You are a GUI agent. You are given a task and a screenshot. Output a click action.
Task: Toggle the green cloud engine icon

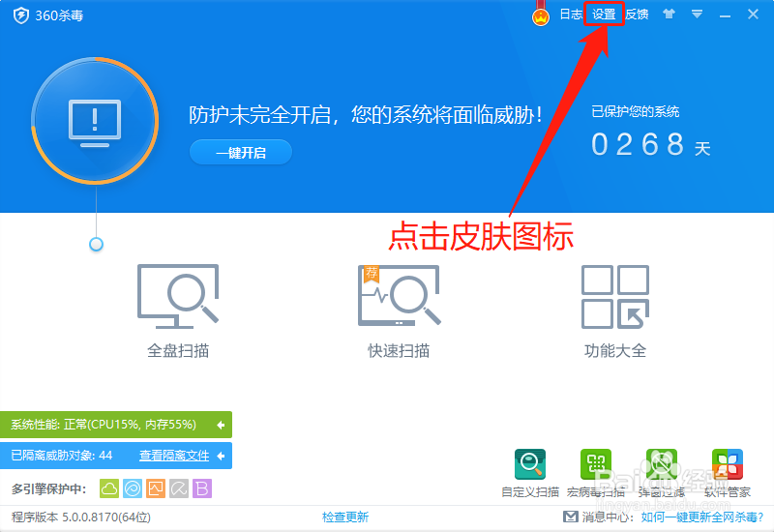coord(109,488)
